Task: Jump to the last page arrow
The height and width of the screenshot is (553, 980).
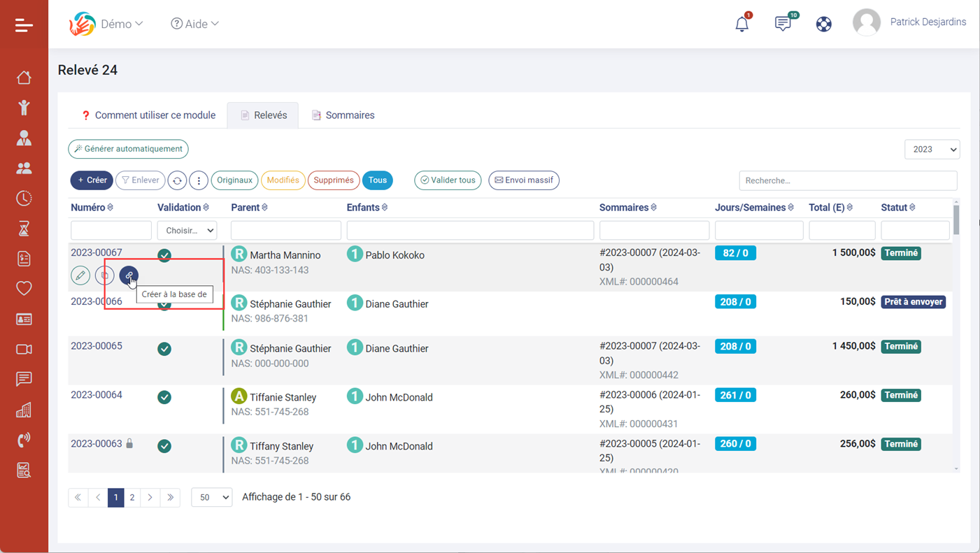Action: 171,497
